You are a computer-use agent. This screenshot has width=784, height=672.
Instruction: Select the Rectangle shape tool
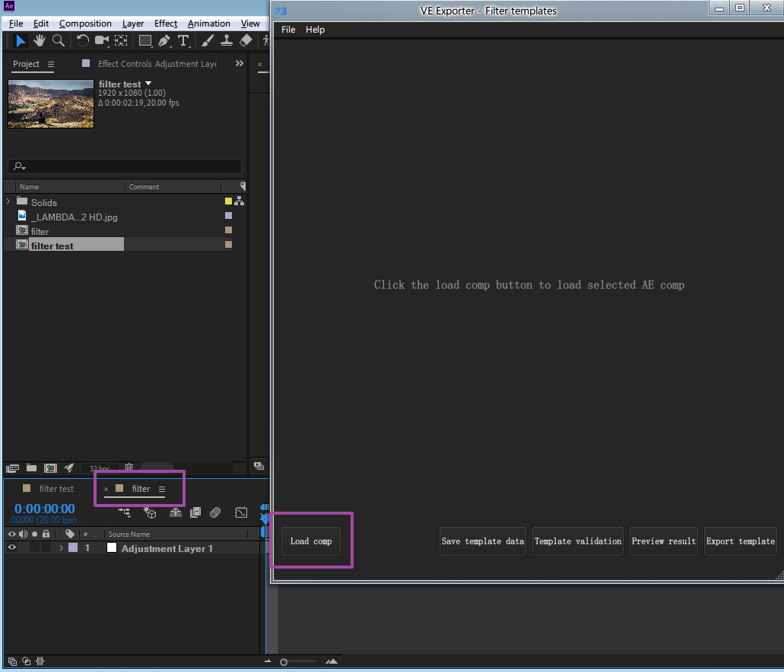pos(145,40)
